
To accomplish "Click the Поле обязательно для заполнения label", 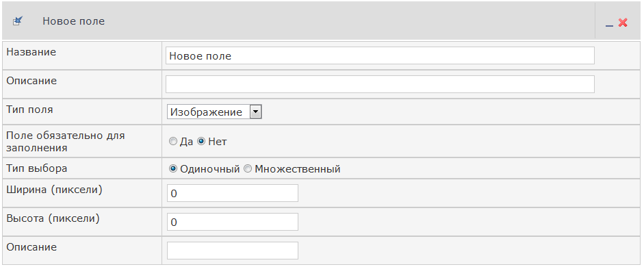I will (66, 141).
